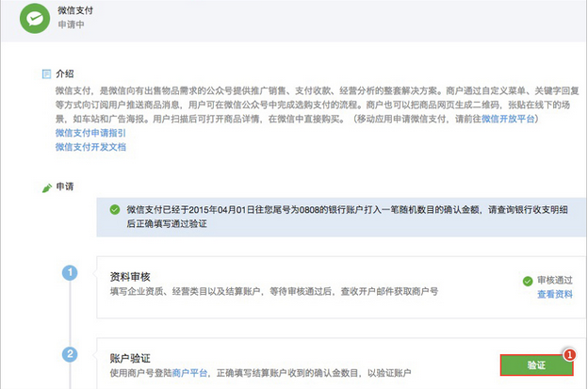Click the 账户验证 step title
The image size is (588, 389).
coord(130,358)
